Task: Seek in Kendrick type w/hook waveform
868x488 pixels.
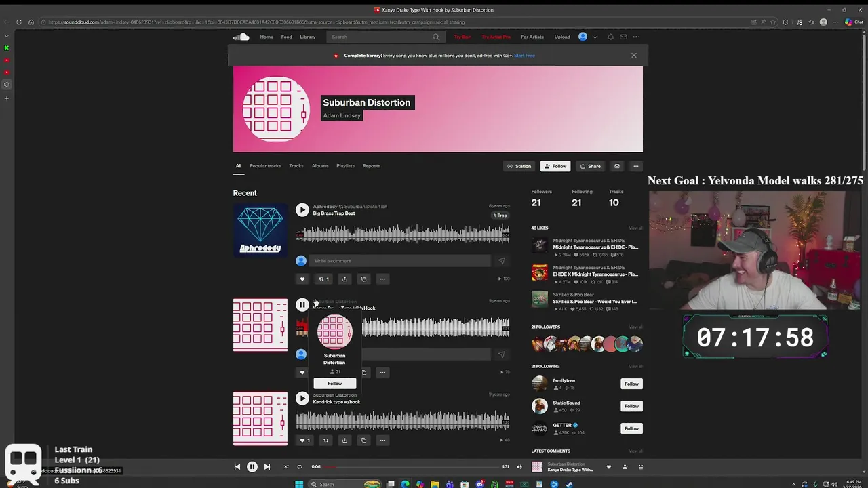Action: coord(403,421)
